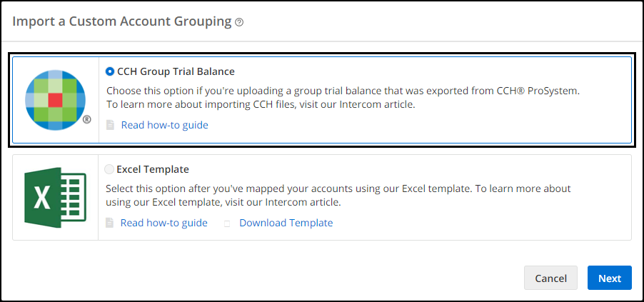Click the CCH ProSystem description text

[343, 98]
